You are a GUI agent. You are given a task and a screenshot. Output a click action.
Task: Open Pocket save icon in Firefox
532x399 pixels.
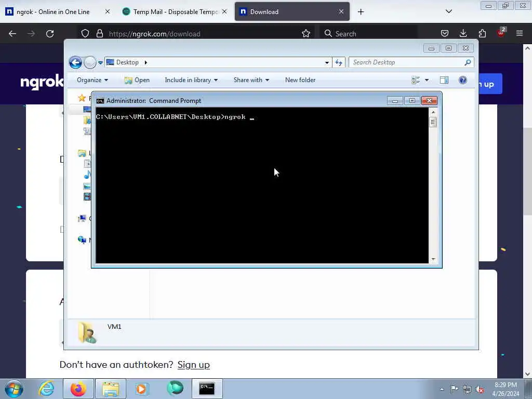pyautogui.click(x=445, y=33)
